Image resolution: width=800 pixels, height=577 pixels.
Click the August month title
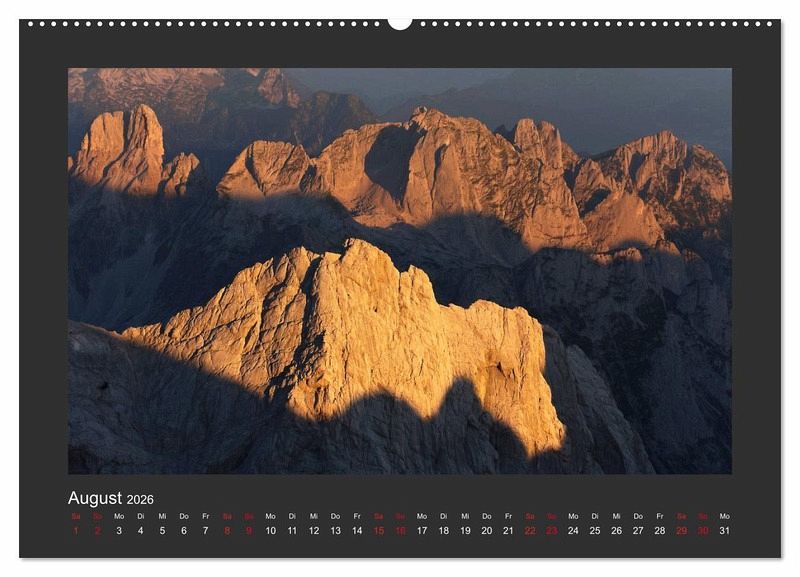[95, 498]
